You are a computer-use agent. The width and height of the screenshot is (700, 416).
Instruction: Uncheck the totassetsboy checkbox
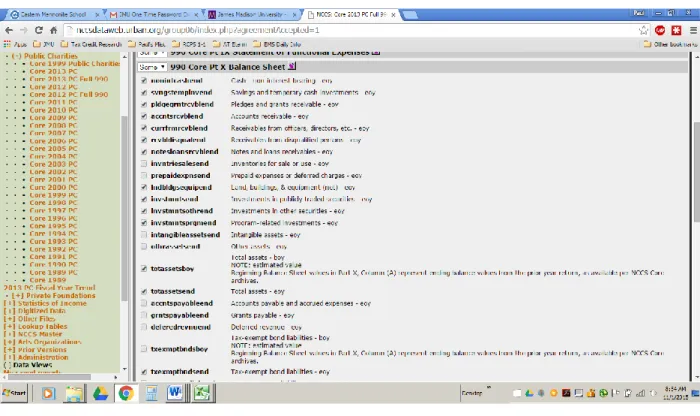144,268
